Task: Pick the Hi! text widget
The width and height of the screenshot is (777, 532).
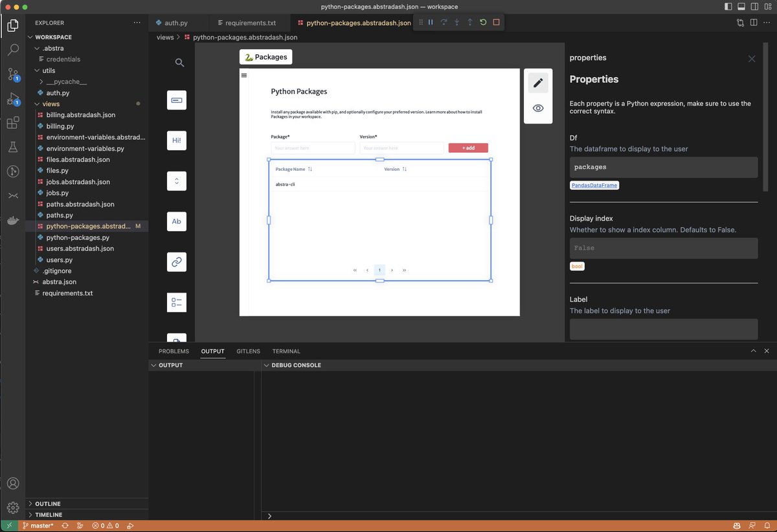Action: pos(177,140)
